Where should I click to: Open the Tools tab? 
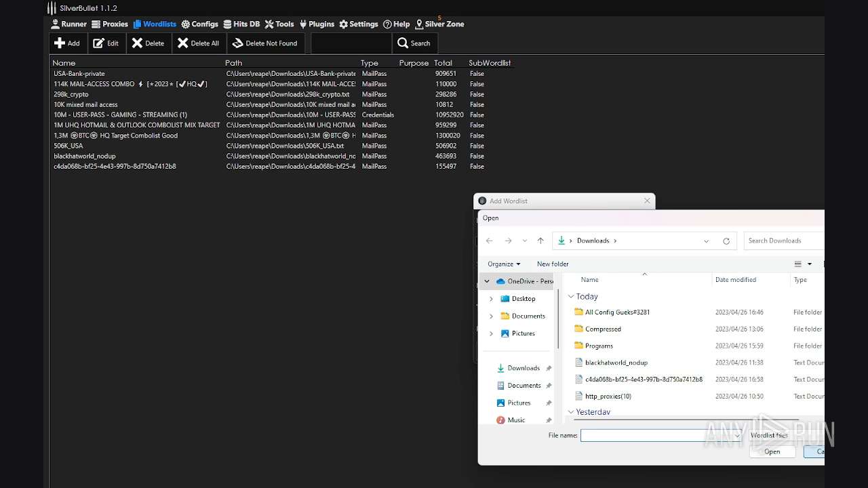coord(279,24)
